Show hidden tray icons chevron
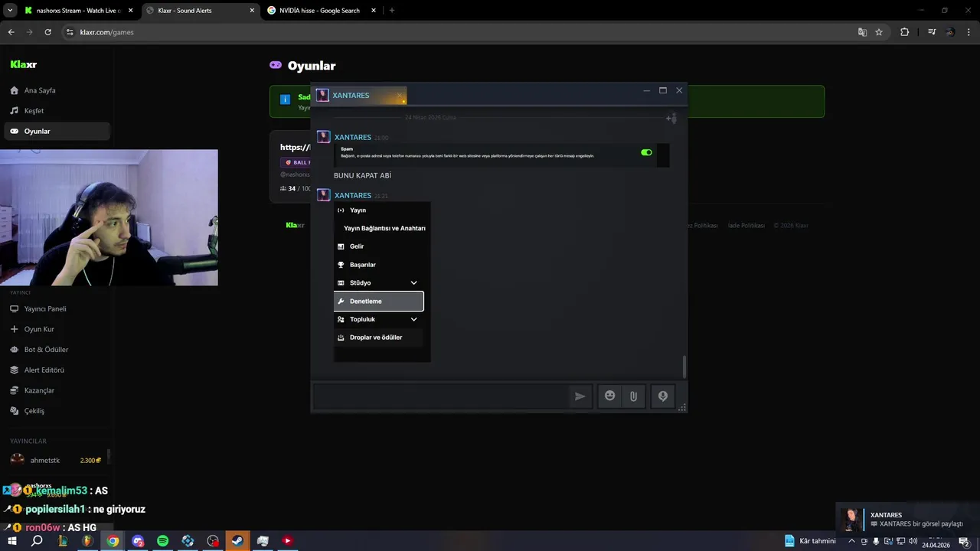The height and width of the screenshot is (551, 980). (x=851, y=541)
